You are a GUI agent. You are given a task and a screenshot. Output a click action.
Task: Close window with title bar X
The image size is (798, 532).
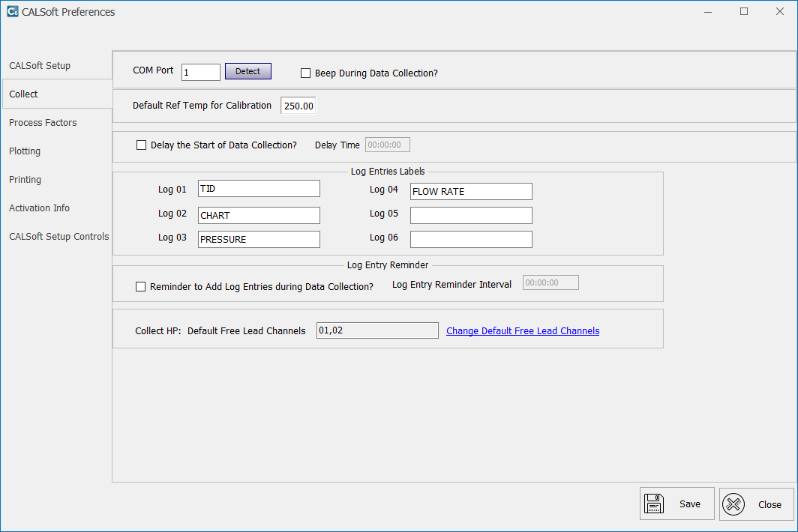(x=780, y=12)
